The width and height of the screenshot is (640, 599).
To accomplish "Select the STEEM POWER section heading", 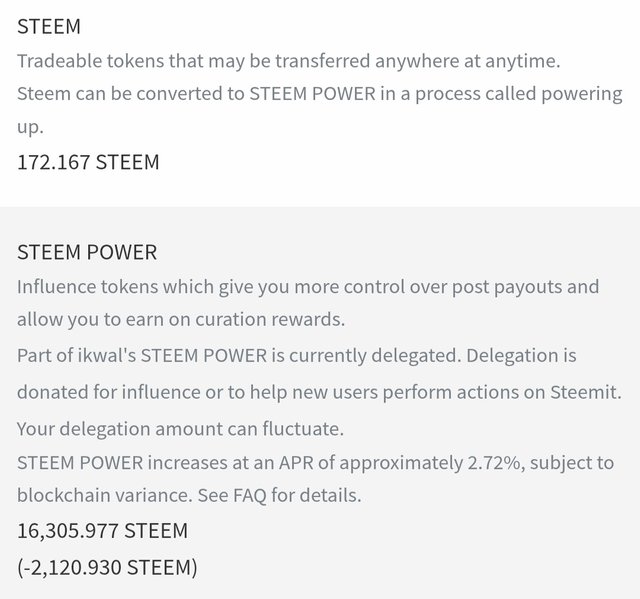I will (x=87, y=252).
